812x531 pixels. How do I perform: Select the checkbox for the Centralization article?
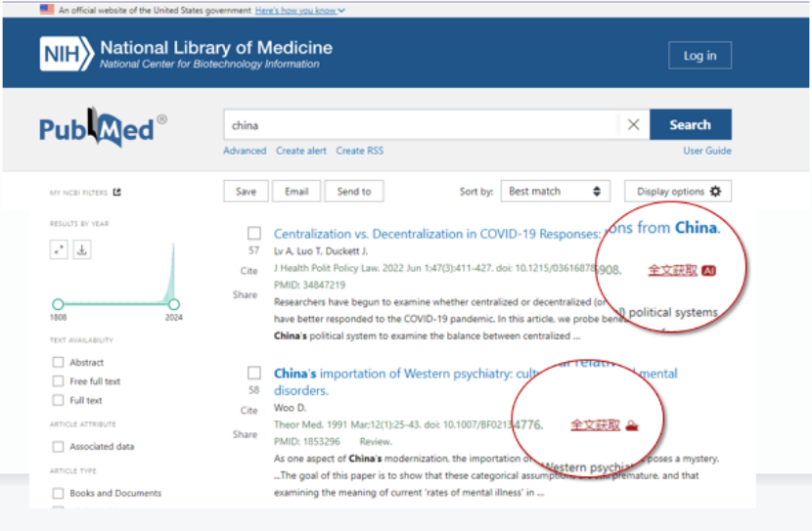coord(254,234)
